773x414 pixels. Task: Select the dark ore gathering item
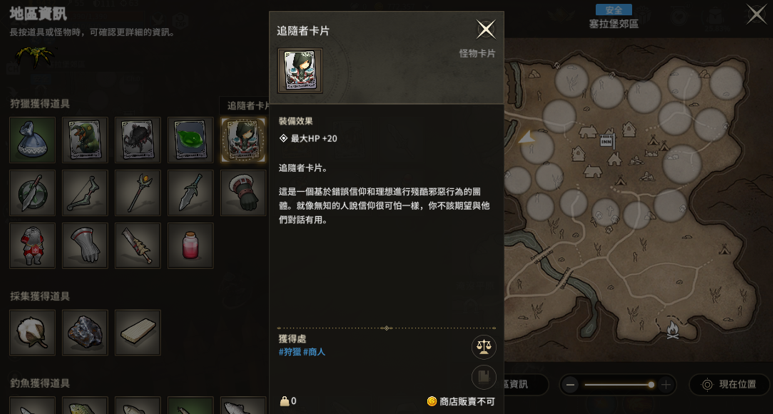(x=85, y=333)
